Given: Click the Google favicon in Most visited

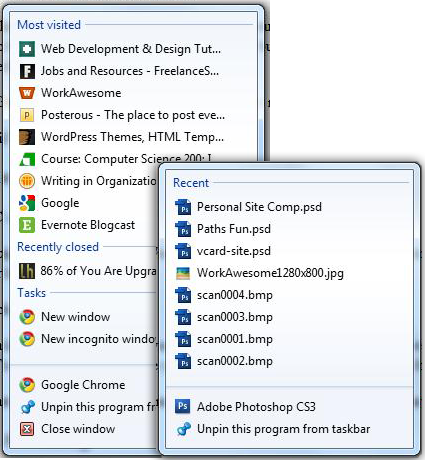Looking at the screenshot, I should point(27,203).
